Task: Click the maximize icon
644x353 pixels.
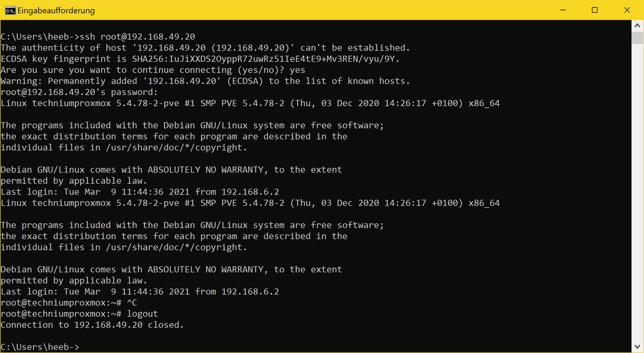Action: [x=595, y=10]
